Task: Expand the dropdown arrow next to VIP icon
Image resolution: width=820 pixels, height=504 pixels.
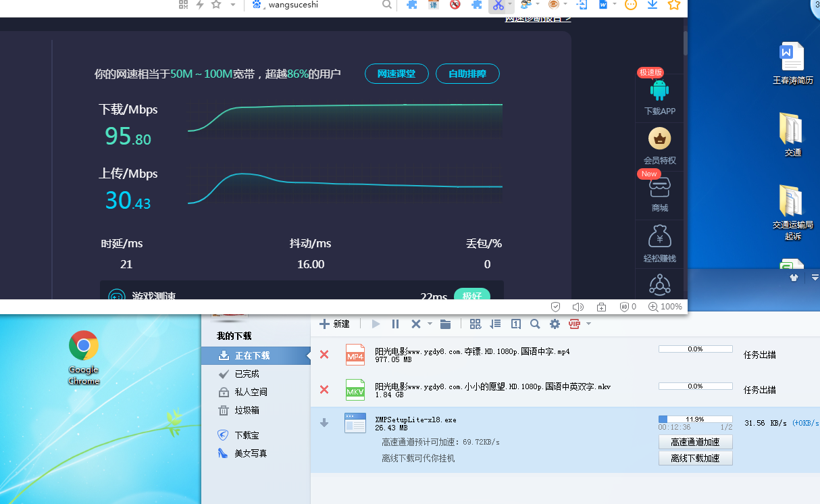Action: 588,324
